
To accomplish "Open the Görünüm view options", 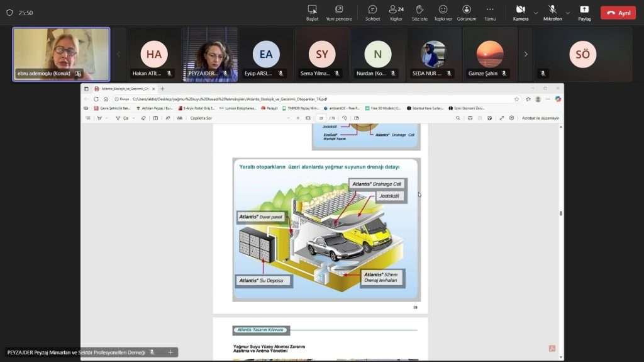I will pos(467,13).
